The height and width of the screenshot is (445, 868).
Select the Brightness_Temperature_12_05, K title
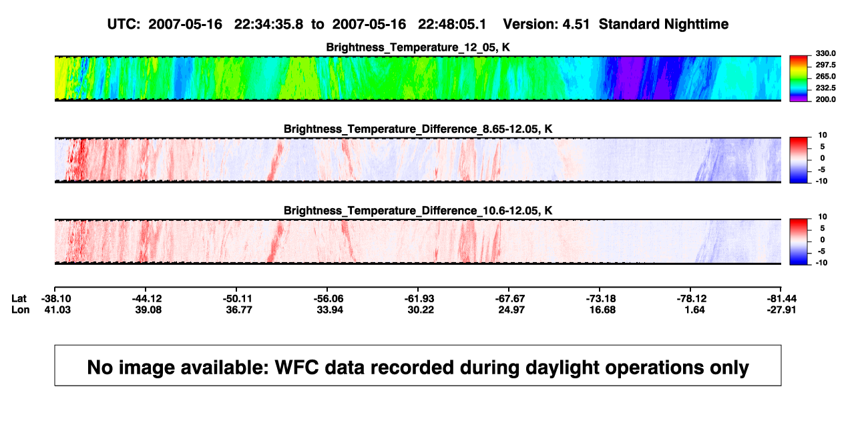[418, 47]
